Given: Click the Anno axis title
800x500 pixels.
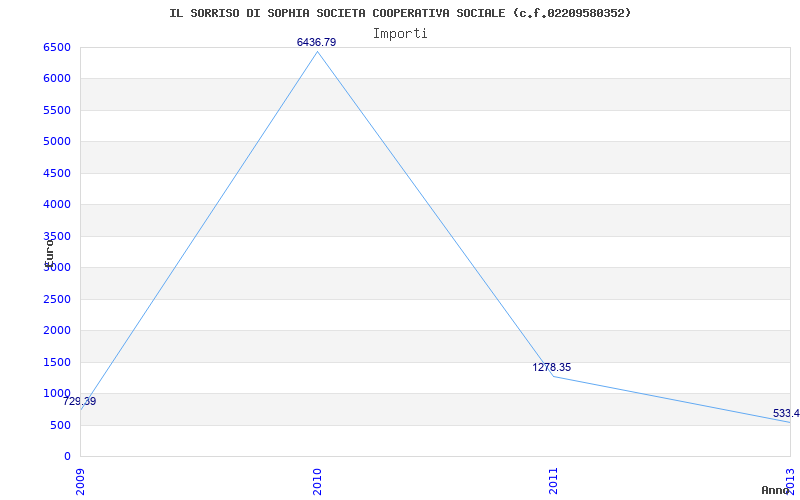Looking at the screenshot, I should pyautogui.click(x=776, y=490).
